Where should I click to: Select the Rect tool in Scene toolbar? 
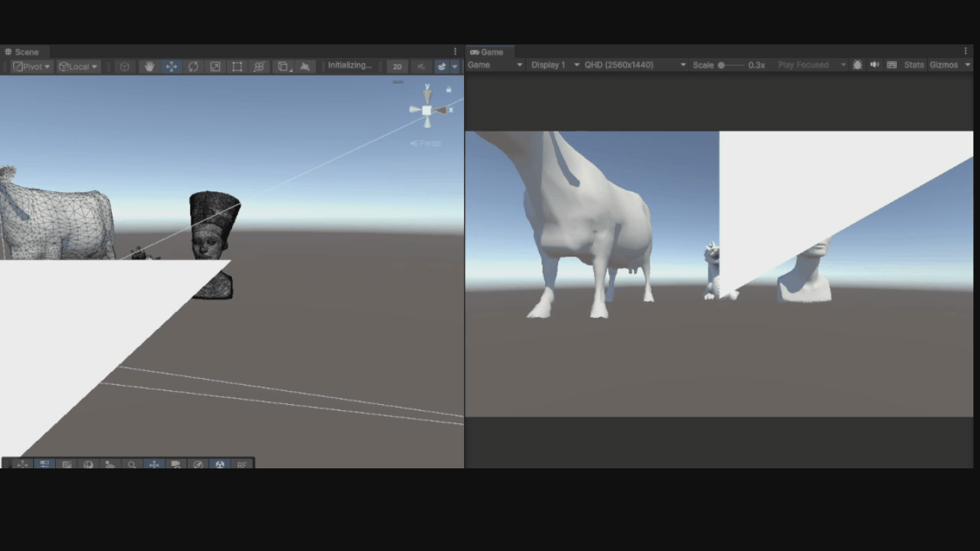tap(237, 67)
